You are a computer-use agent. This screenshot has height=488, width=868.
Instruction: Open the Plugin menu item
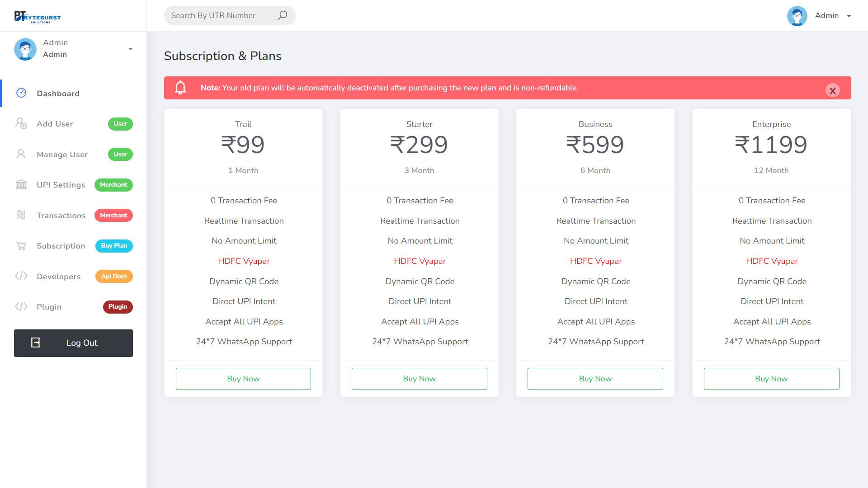coord(49,307)
